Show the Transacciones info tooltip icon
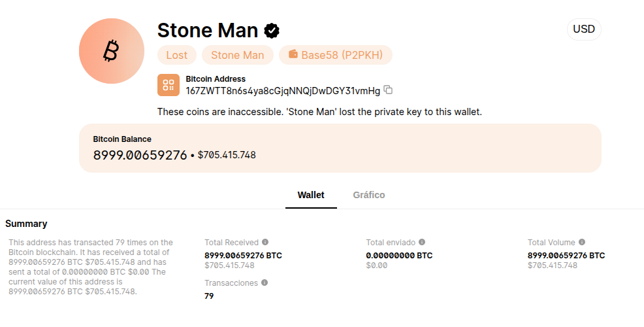Image resolution: width=644 pixels, height=327 pixels. (x=265, y=283)
